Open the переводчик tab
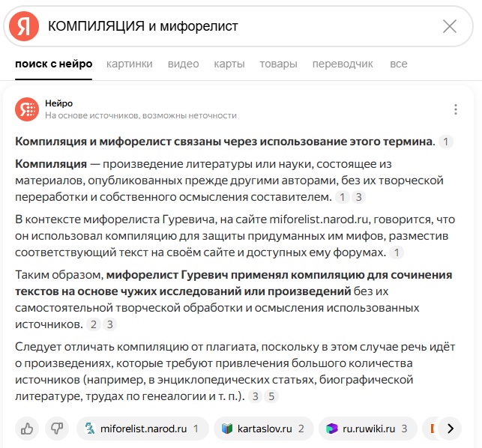 point(343,64)
